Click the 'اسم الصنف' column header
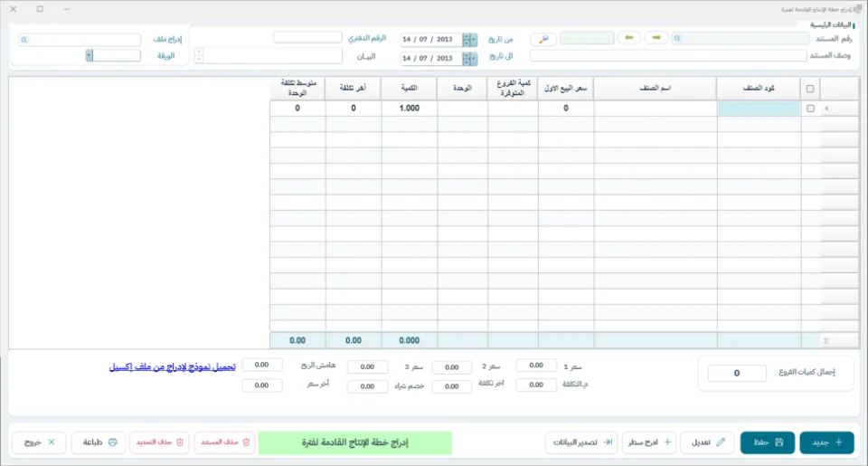868x466 pixels. point(655,89)
